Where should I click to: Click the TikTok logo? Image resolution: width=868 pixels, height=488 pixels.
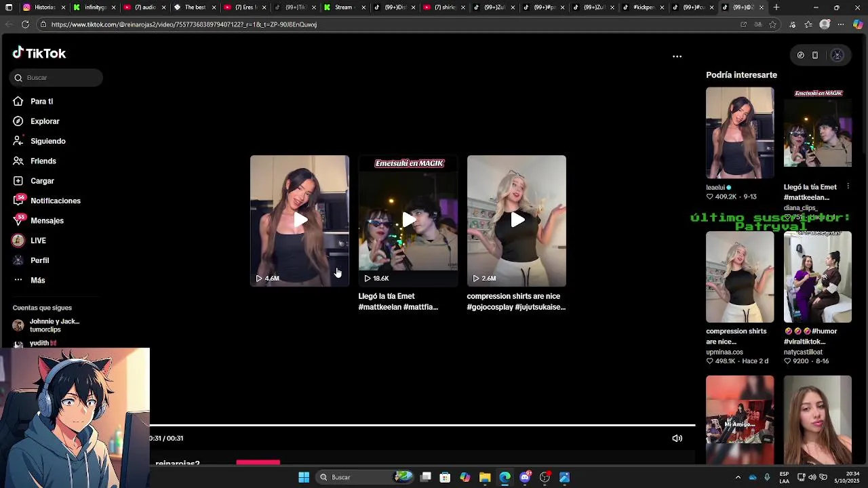[39, 54]
